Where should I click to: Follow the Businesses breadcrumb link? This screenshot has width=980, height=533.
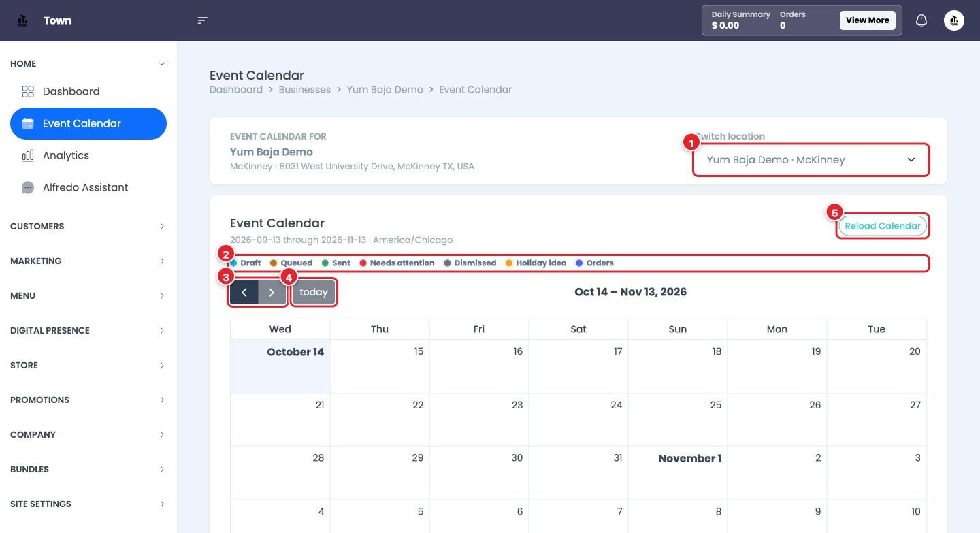[x=305, y=90]
